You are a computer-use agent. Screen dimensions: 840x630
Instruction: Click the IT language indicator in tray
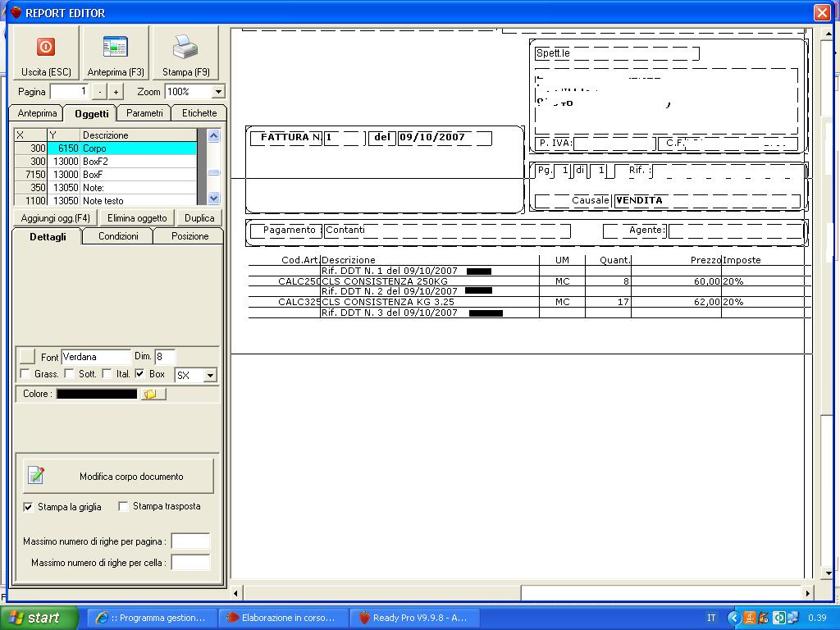point(711,618)
